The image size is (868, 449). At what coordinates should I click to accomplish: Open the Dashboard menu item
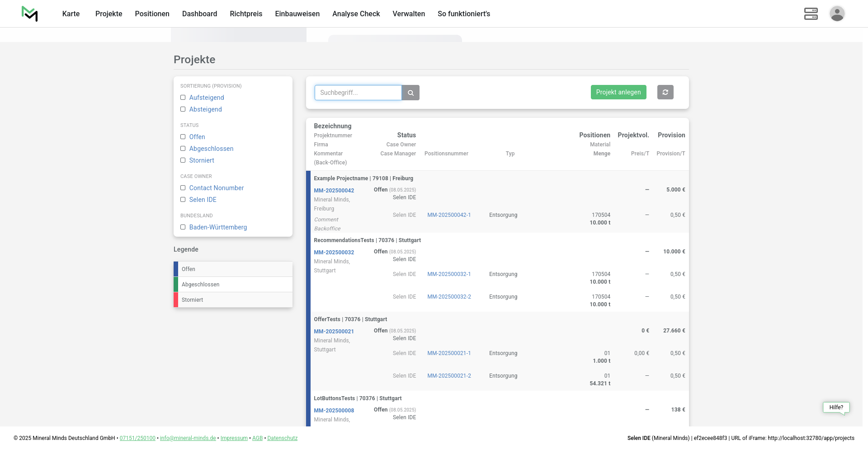point(199,14)
